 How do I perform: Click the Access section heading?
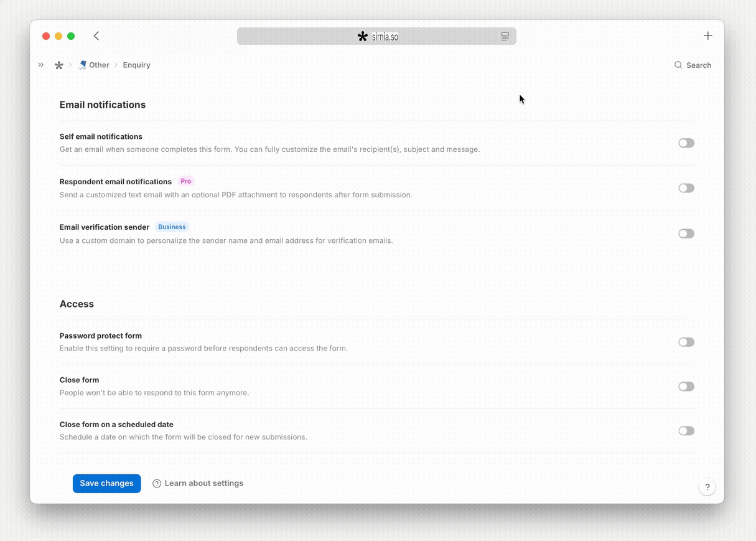[77, 304]
